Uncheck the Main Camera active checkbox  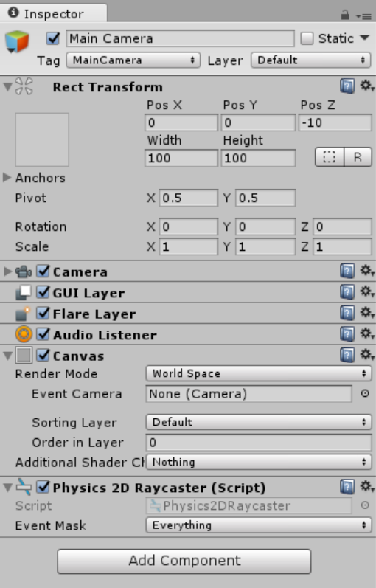click(53, 38)
